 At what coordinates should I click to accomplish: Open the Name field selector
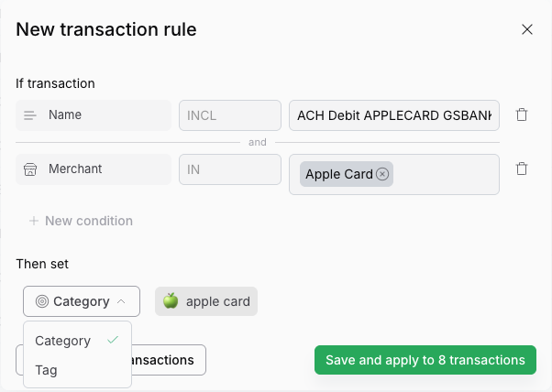pyautogui.click(x=94, y=115)
